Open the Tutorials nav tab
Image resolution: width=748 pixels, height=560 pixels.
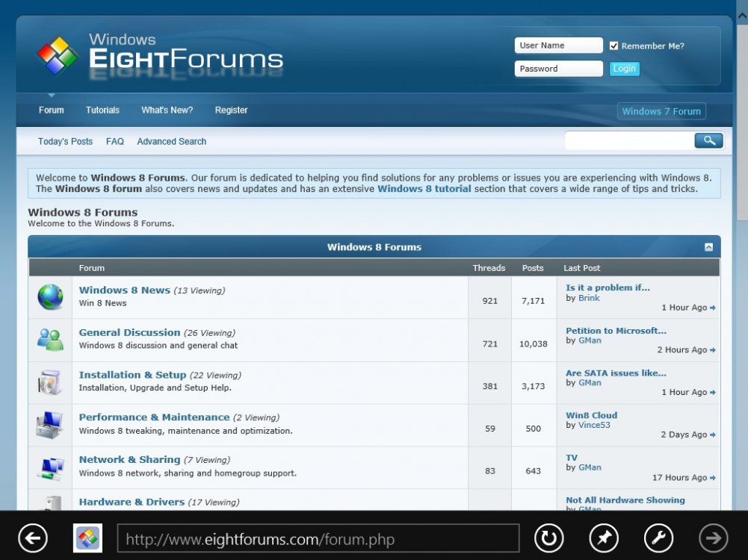pos(102,110)
